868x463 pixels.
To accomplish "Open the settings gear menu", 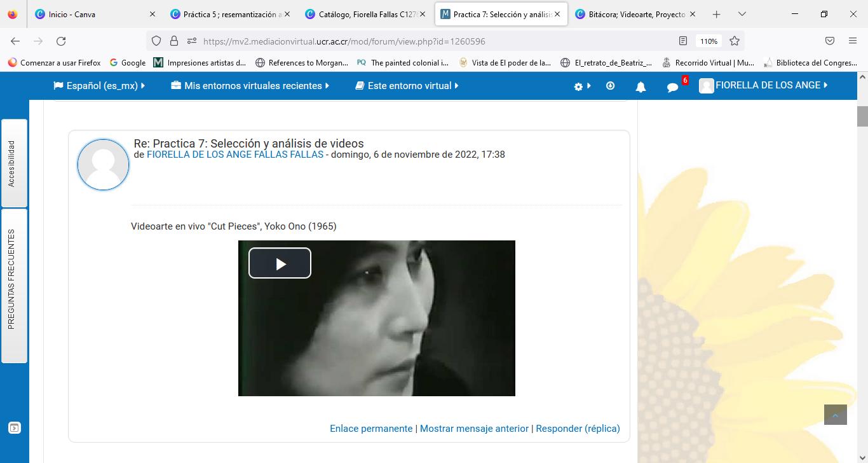I will point(582,86).
